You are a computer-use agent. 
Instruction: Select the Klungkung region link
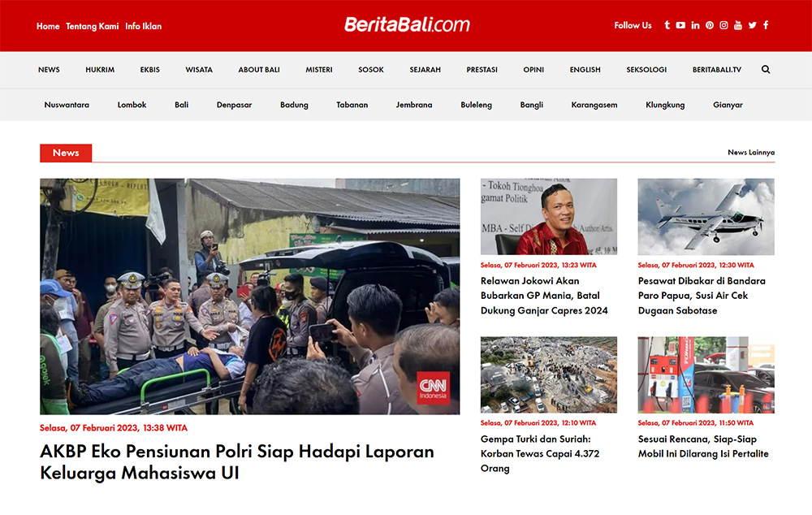(x=665, y=105)
